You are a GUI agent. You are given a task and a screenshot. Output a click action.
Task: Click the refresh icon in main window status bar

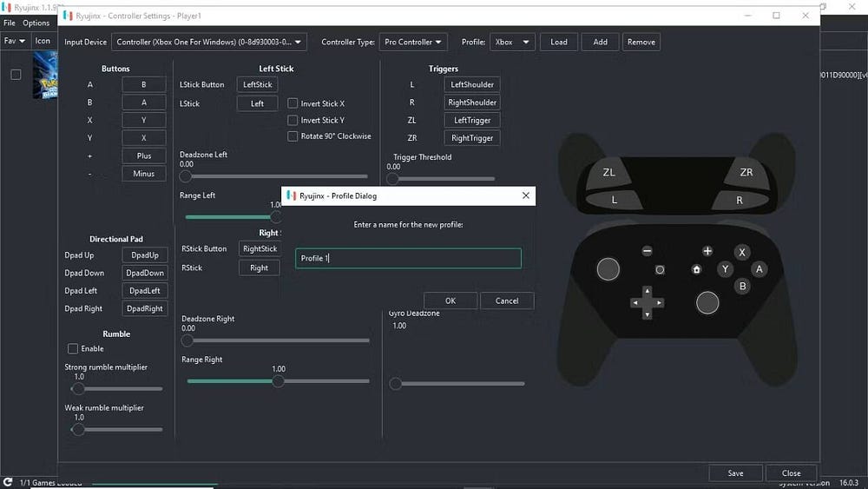point(8,482)
